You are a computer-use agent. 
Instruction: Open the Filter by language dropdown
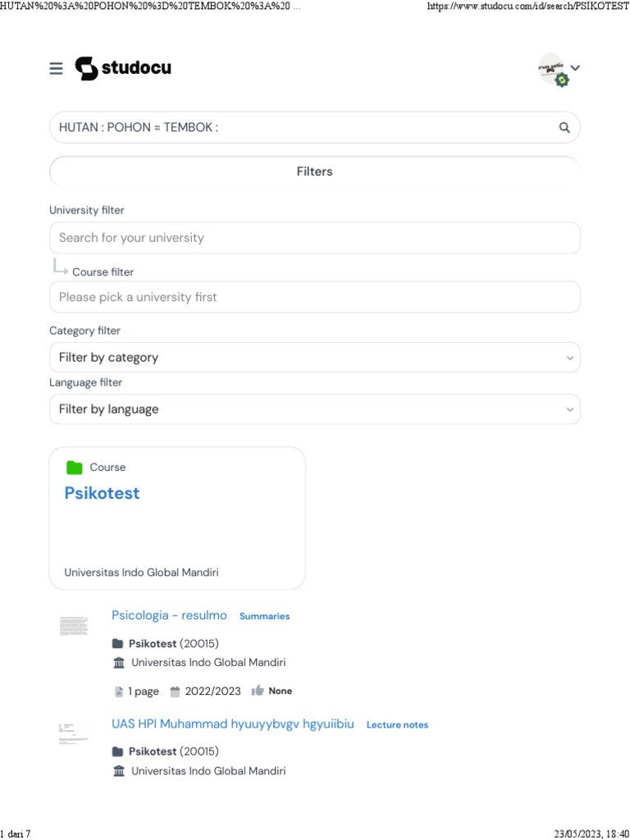(x=315, y=409)
